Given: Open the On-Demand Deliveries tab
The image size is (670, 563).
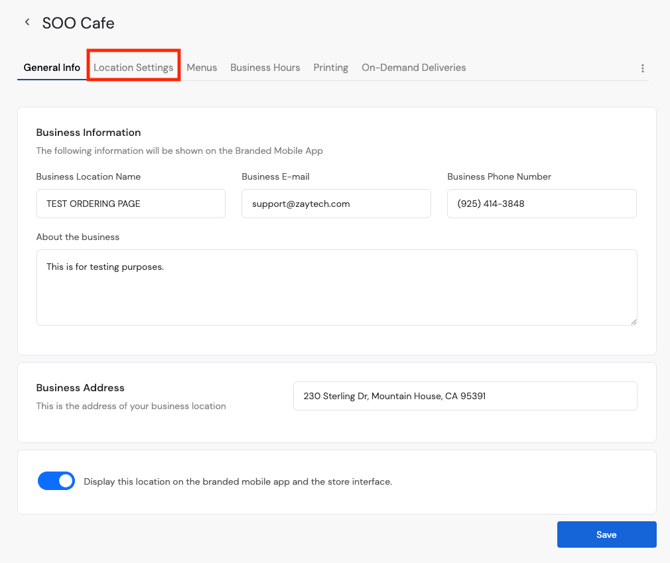Looking at the screenshot, I should pos(414,67).
